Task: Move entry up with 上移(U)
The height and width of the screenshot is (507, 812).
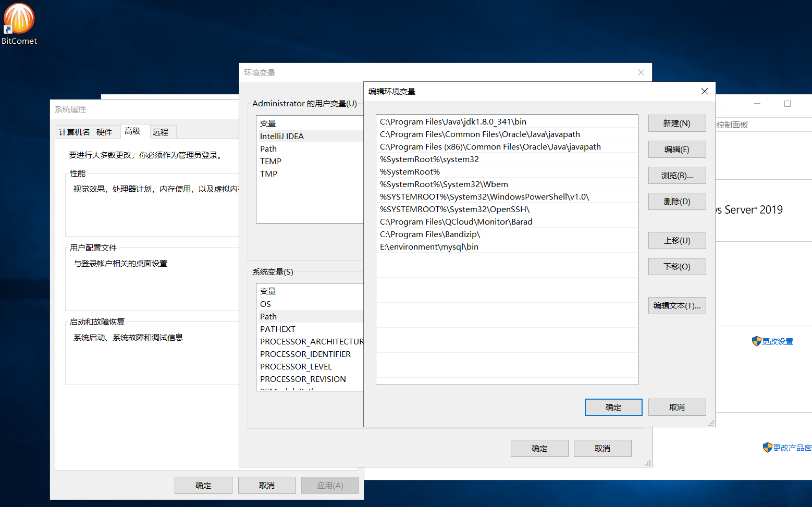Action: (676, 241)
